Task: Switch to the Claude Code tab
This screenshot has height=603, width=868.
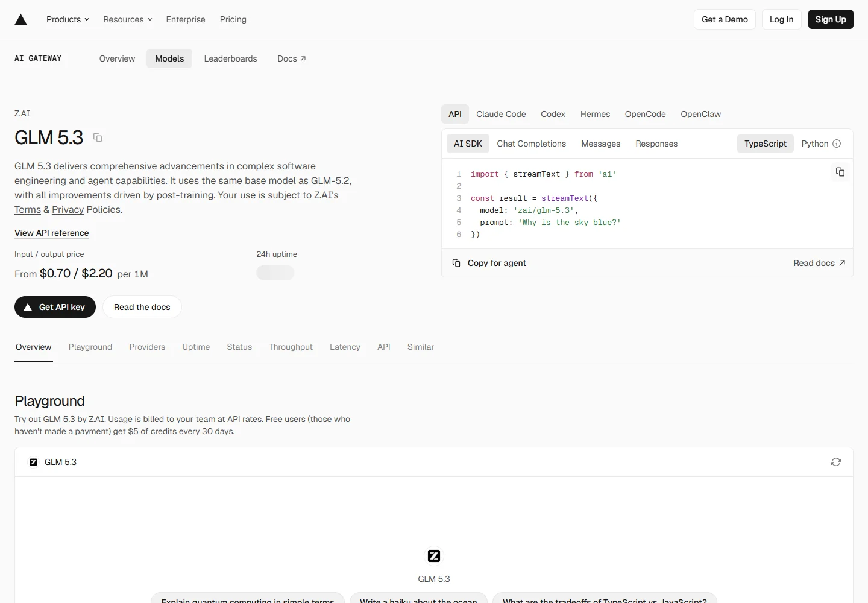Action: tap(501, 114)
